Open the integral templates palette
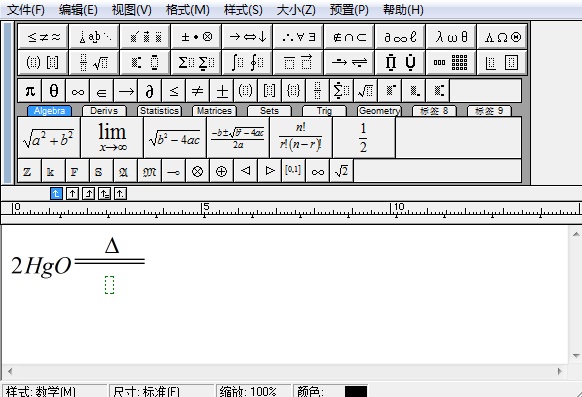The image size is (582, 397). (x=248, y=62)
